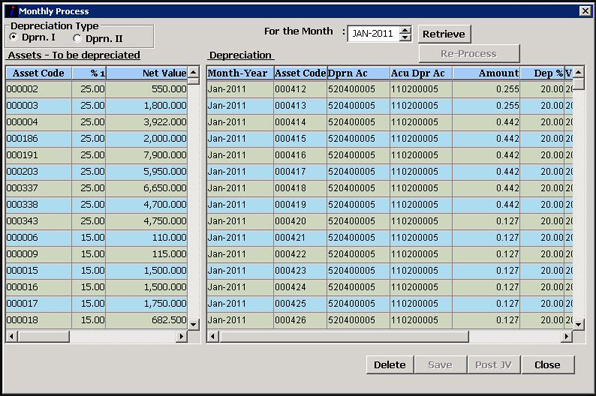The image size is (596, 396).
Task: Click right arrow of depreciation horizontal scrollbar
Action: click(x=567, y=336)
